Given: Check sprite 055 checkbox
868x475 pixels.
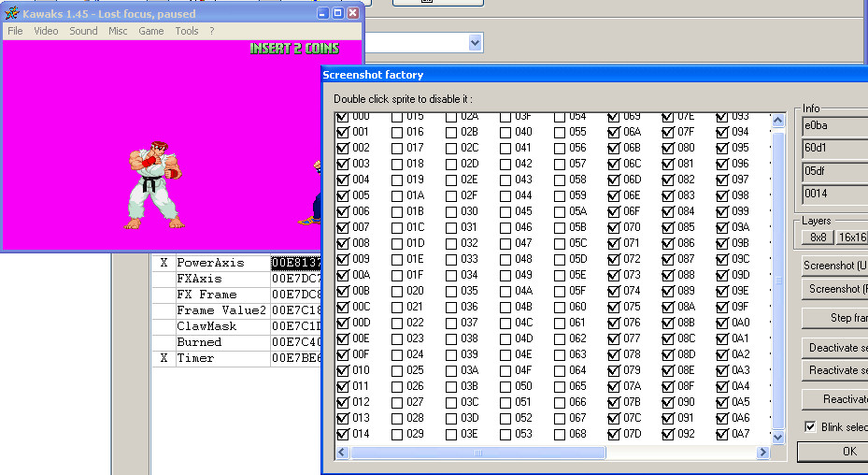Looking at the screenshot, I should [x=560, y=132].
